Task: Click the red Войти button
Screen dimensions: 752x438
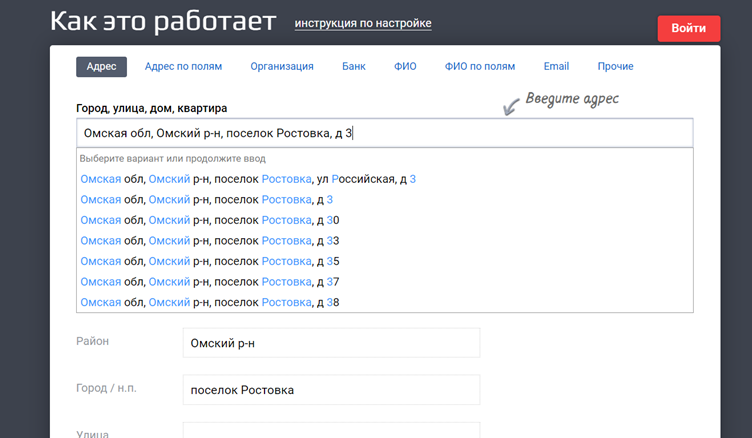Action: 688,29
